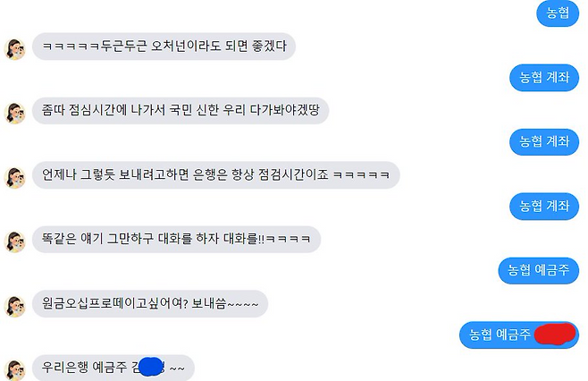Screen dimensions: 588x381
Task: Click the avatar beside the 원금오십프로떼이고싶어여 message
Action: coord(14,307)
